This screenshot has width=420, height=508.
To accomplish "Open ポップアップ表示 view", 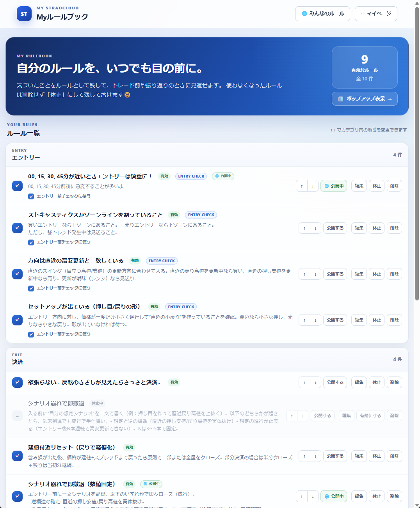I will (x=365, y=99).
